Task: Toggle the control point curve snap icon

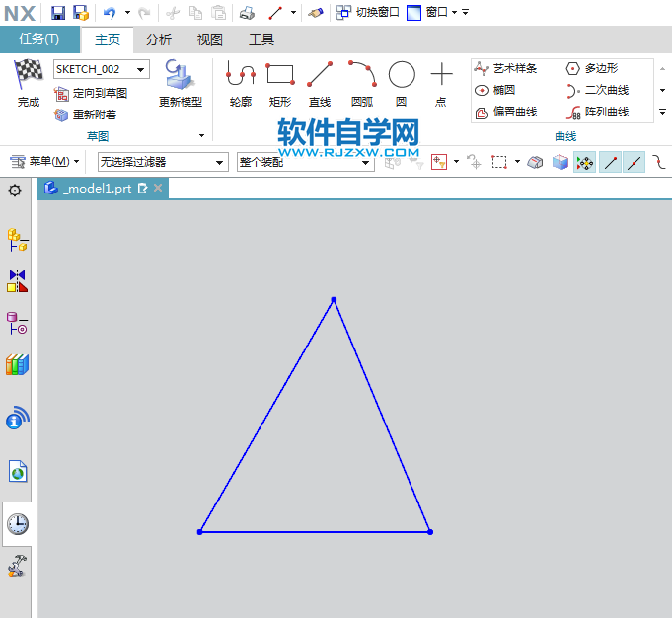Action: [x=659, y=162]
